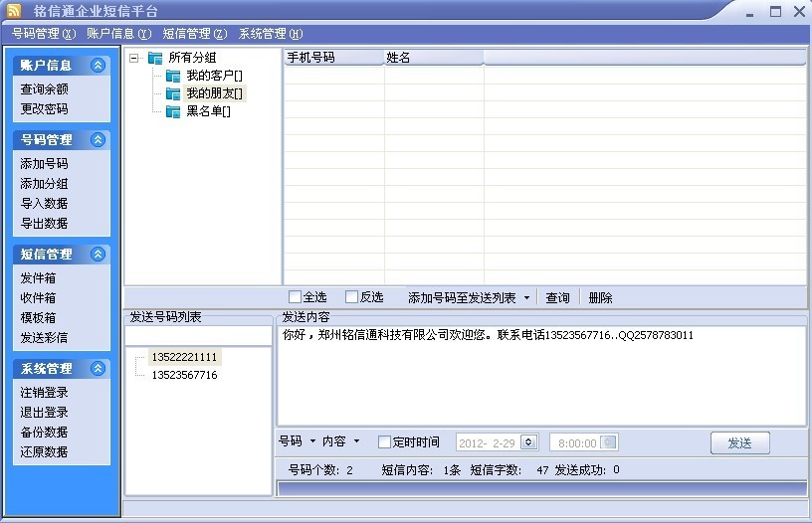Viewport: 812px width, 523px height.
Task: Click 退出登录 in the sidebar
Action: point(44,413)
